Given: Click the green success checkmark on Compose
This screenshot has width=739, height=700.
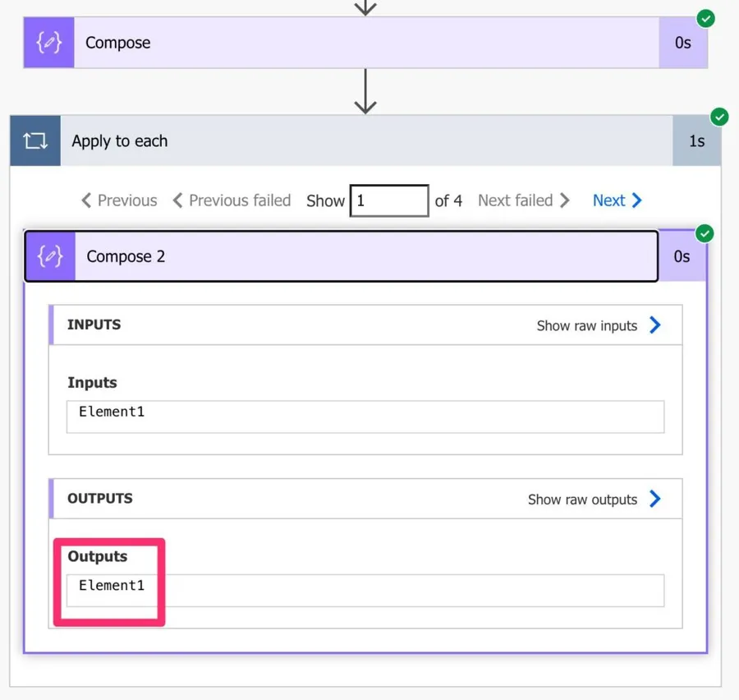Looking at the screenshot, I should coord(705,18).
